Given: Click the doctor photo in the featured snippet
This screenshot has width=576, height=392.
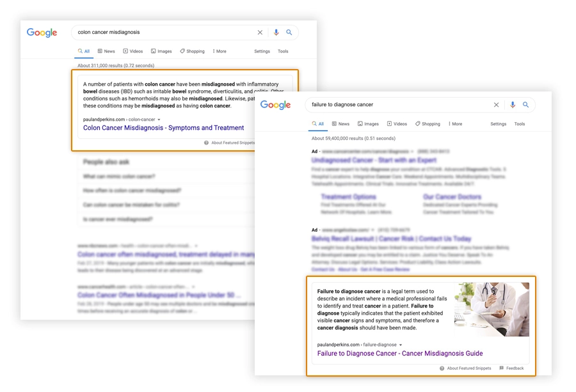Looking at the screenshot, I should [x=492, y=310].
